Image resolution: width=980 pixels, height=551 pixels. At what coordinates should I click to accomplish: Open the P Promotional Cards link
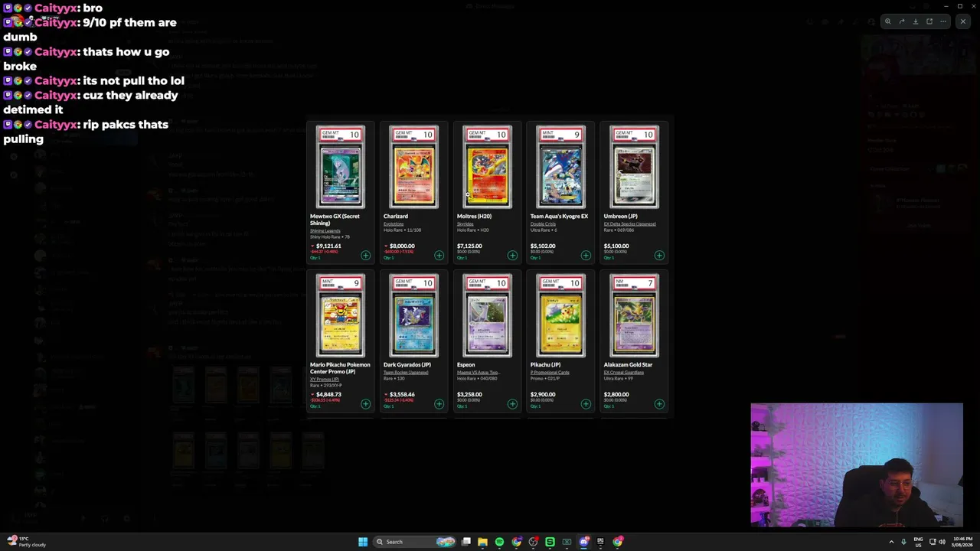550,373
